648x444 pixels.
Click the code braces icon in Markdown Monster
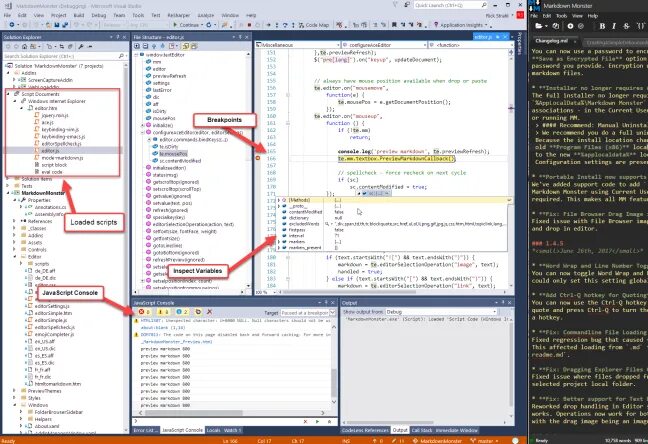point(641,26)
